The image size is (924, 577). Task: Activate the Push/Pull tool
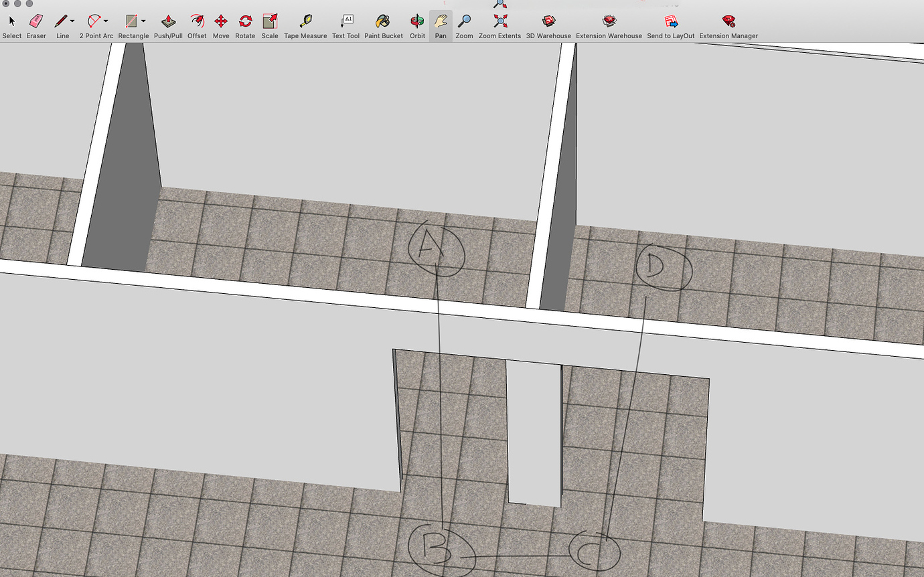tap(168, 20)
